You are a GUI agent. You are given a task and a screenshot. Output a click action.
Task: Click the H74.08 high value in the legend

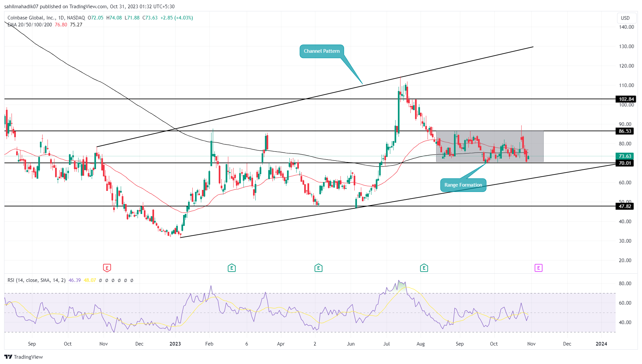pos(114,18)
